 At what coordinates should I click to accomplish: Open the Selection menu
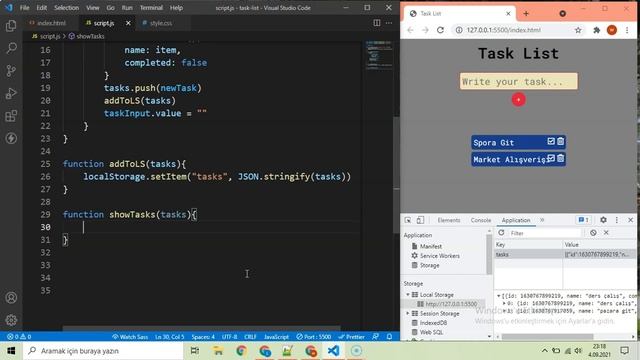pos(66,8)
